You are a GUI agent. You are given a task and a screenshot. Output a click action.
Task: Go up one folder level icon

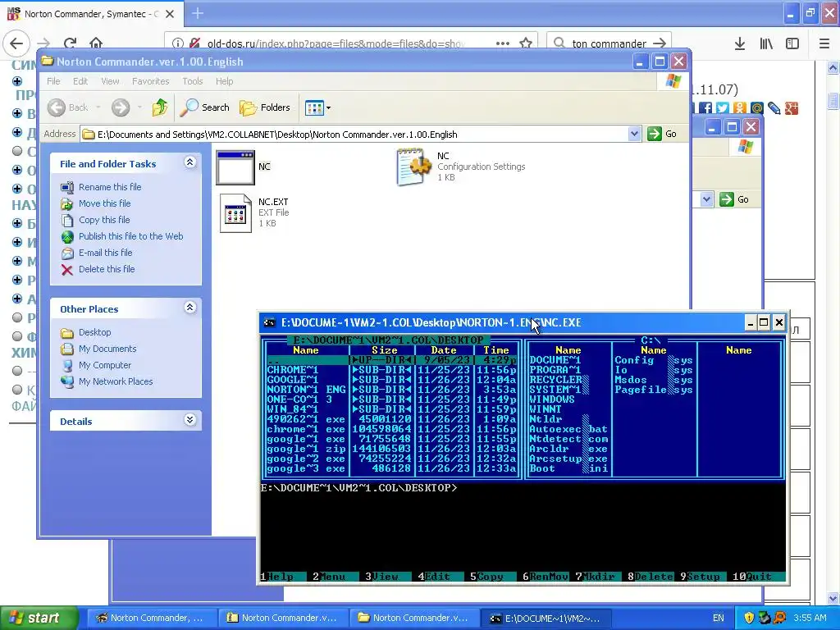pos(160,107)
